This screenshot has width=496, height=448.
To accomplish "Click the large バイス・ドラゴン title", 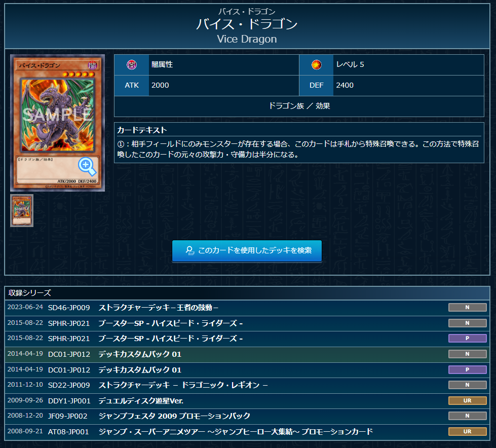I will tap(247, 24).
